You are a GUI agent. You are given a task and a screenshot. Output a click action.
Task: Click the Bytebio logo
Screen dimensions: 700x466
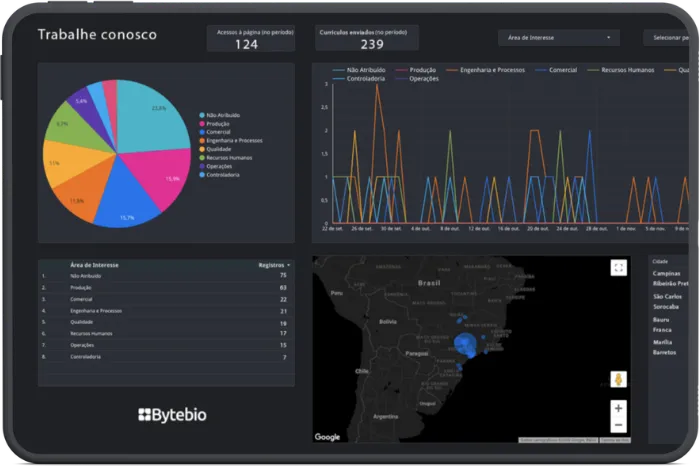[x=172, y=415]
